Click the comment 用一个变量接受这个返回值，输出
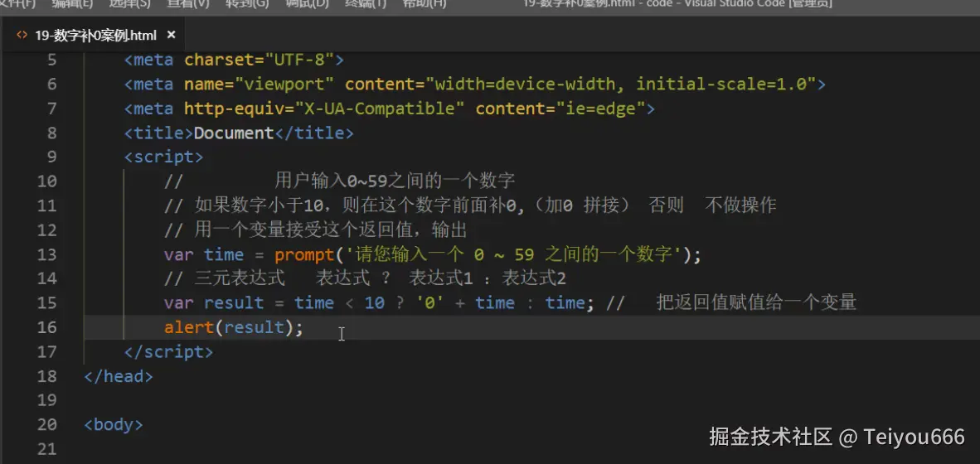The height and width of the screenshot is (464, 980). coord(316,230)
